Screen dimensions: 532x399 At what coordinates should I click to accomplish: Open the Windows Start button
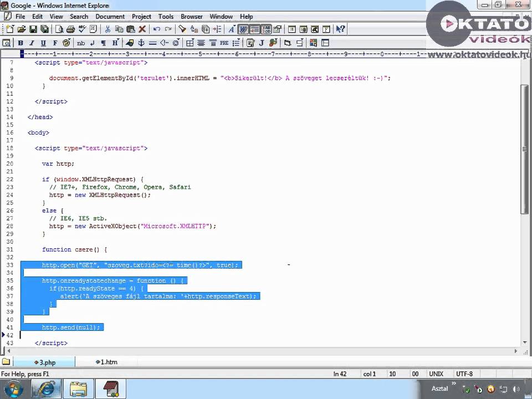(x=13, y=389)
